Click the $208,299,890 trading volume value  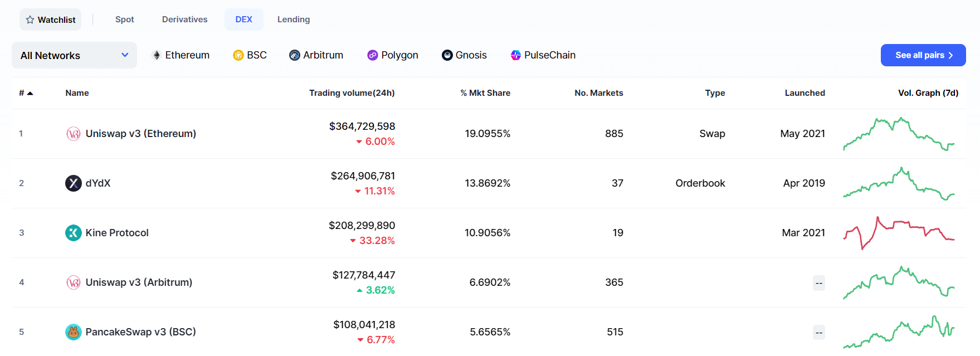click(362, 226)
